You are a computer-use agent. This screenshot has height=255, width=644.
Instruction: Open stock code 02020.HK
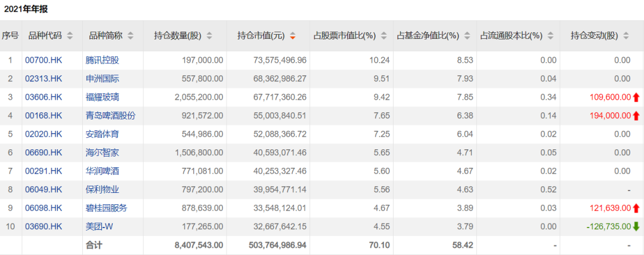tap(44, 134)
